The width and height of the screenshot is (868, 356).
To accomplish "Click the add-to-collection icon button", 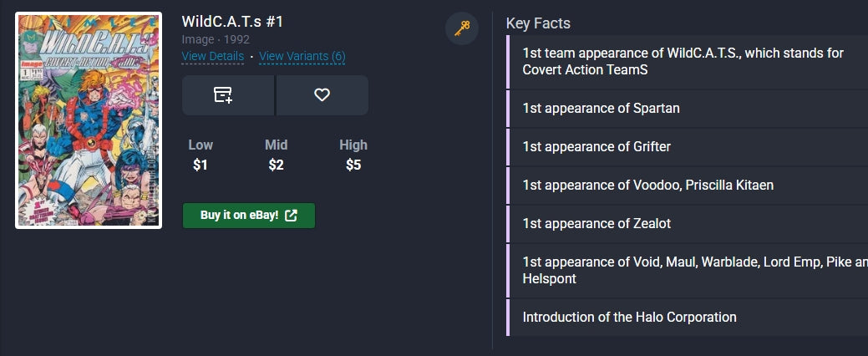I will point(224,95).
